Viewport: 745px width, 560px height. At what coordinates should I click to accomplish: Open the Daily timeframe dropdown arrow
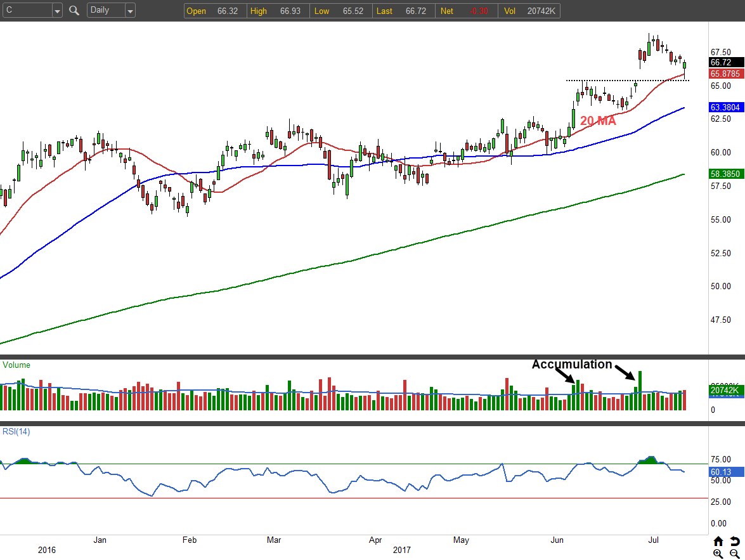pyautogui.click(x=130, y=10)
